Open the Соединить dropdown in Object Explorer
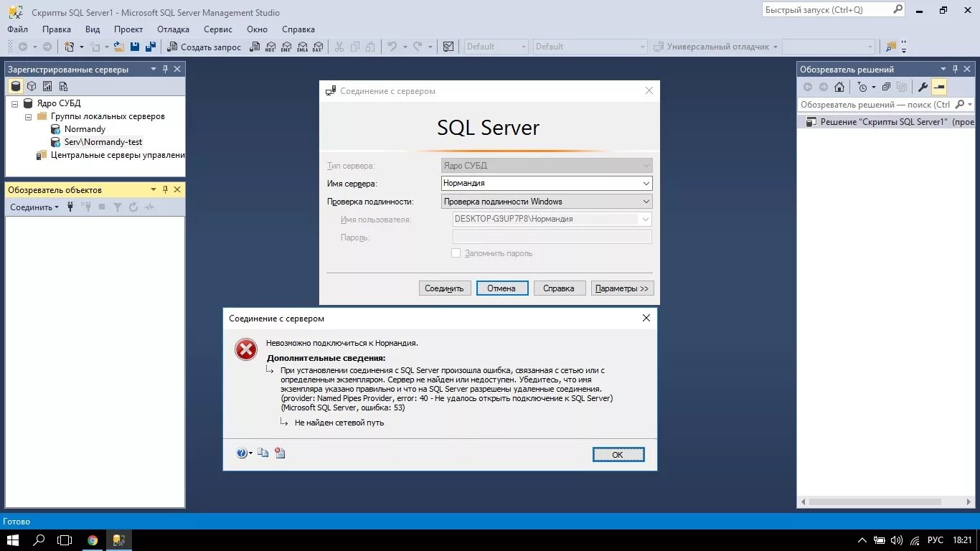Viewport: 980px width, 551px height. click(34, 207)
